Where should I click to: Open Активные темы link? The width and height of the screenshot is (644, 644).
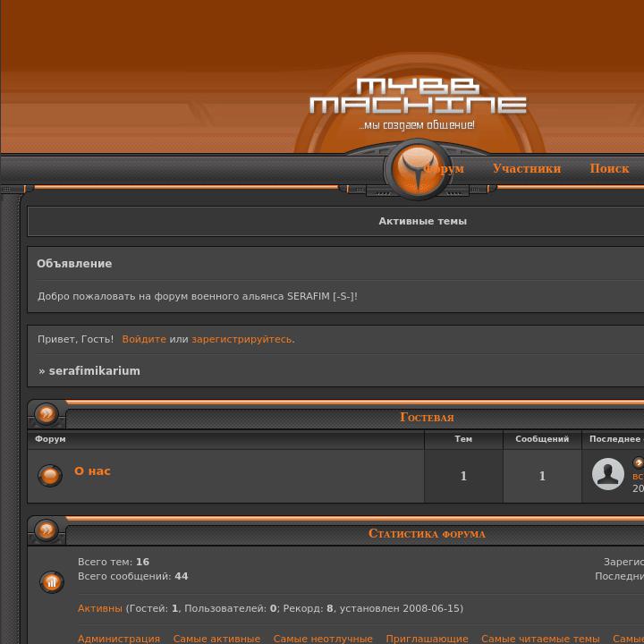point(422,221)
